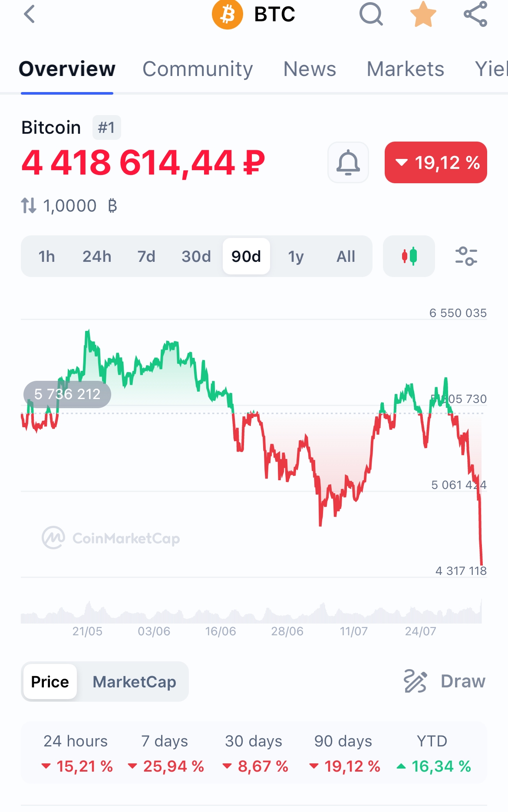
Task: Set a price alert bell
Action: pos(348,162)
